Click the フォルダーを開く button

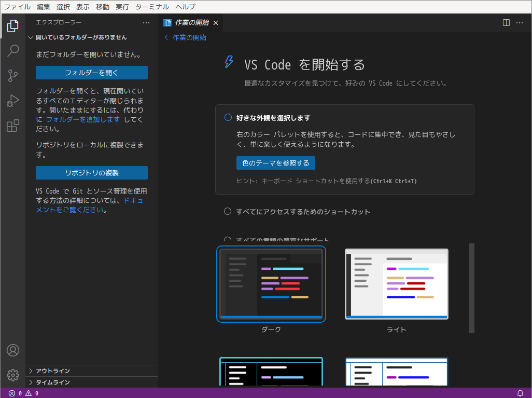(92, 73)
